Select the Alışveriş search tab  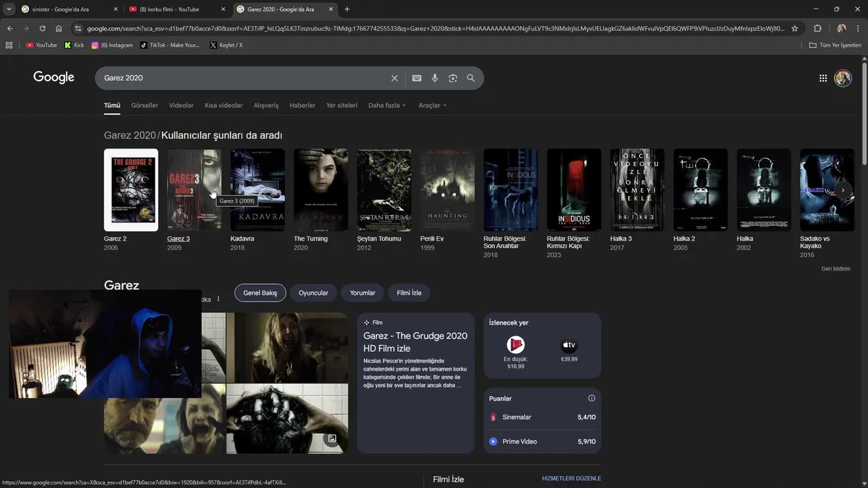266,106
